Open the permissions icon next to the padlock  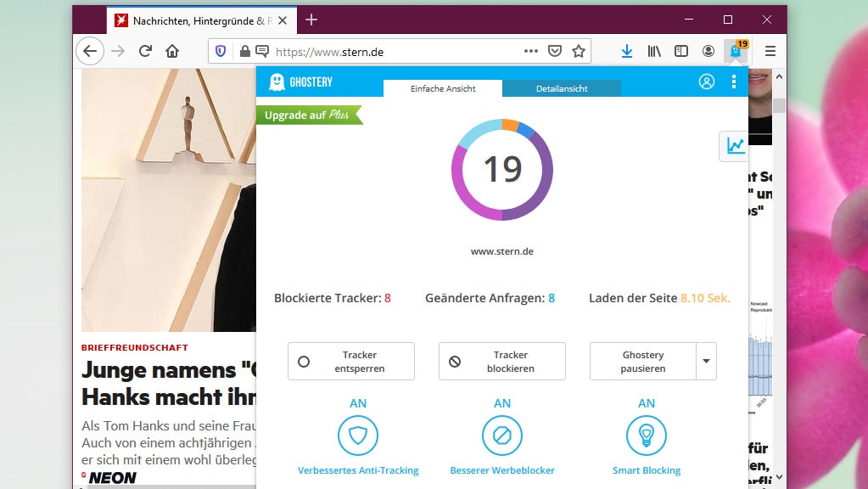point(262,52)
